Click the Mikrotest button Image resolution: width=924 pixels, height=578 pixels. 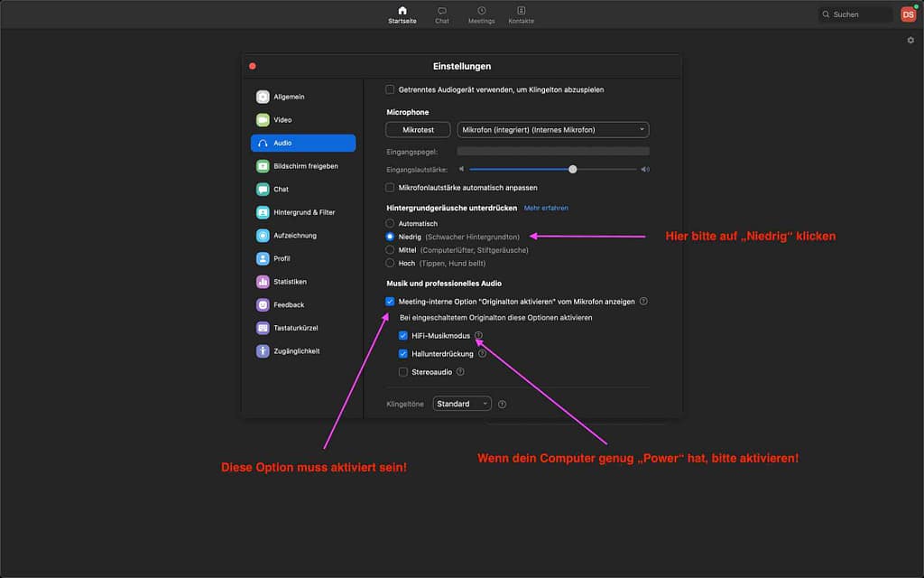point(418,130)
